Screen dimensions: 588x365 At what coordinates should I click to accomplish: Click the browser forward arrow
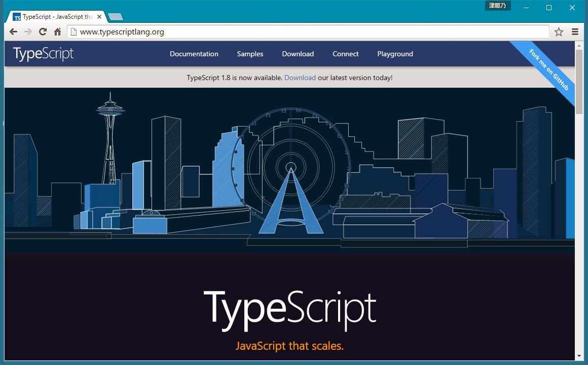(x=28, y=32)
